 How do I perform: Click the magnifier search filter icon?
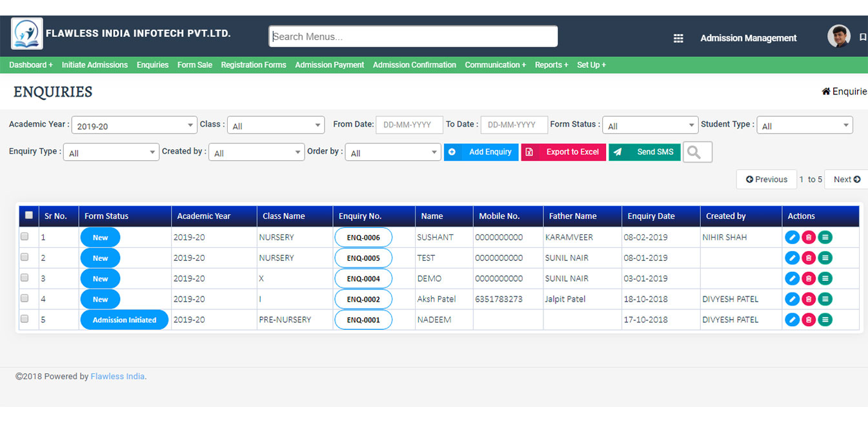tap(697, 152)
